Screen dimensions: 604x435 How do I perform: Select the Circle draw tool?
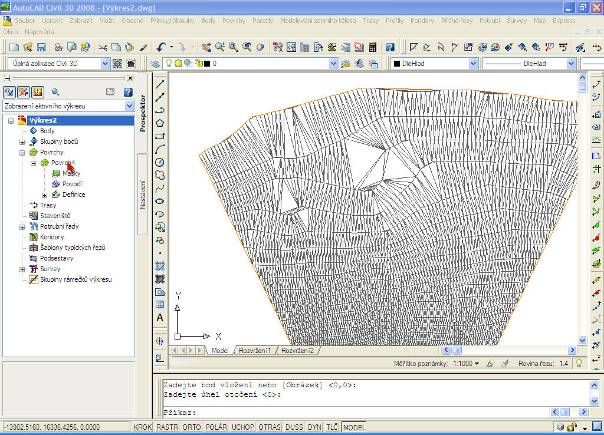160,163
